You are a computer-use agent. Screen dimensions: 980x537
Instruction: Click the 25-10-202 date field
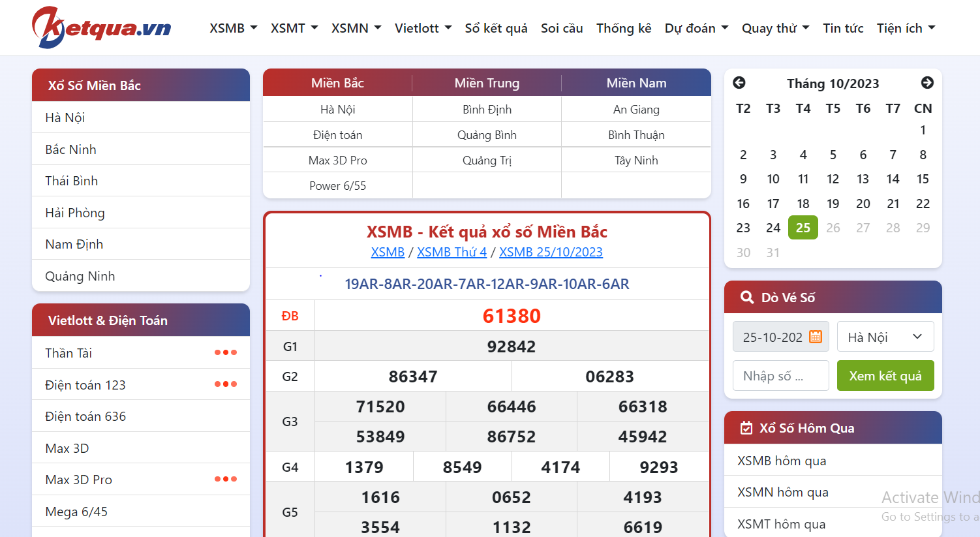coord(781,337)
